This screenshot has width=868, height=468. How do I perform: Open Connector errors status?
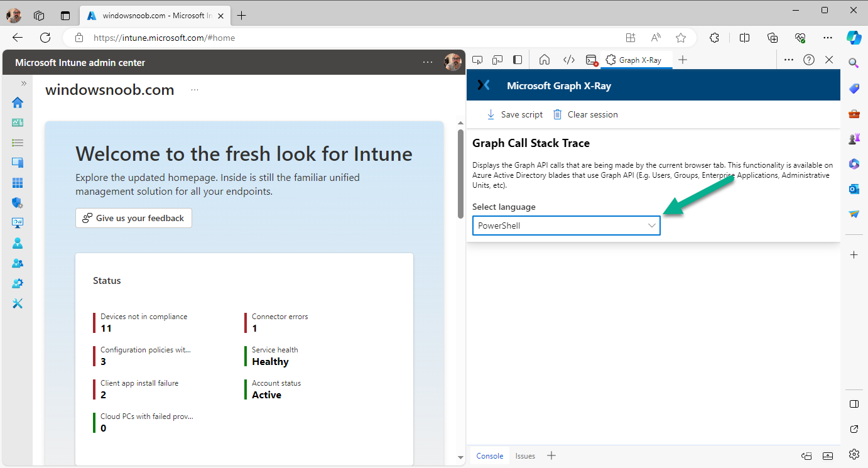pyautogui.click(x=280, y=323)
